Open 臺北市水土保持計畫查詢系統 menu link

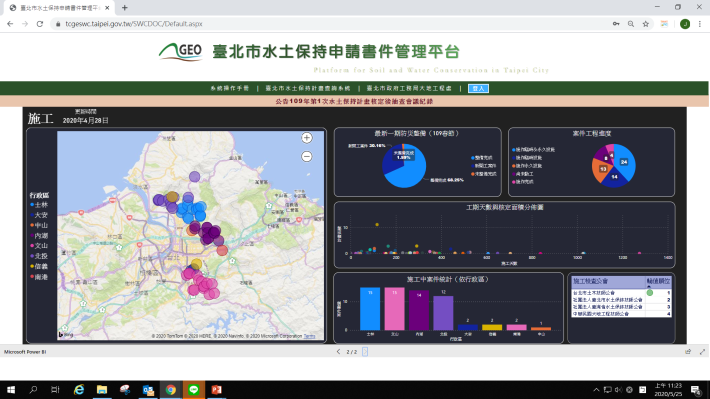pos(308,88)
